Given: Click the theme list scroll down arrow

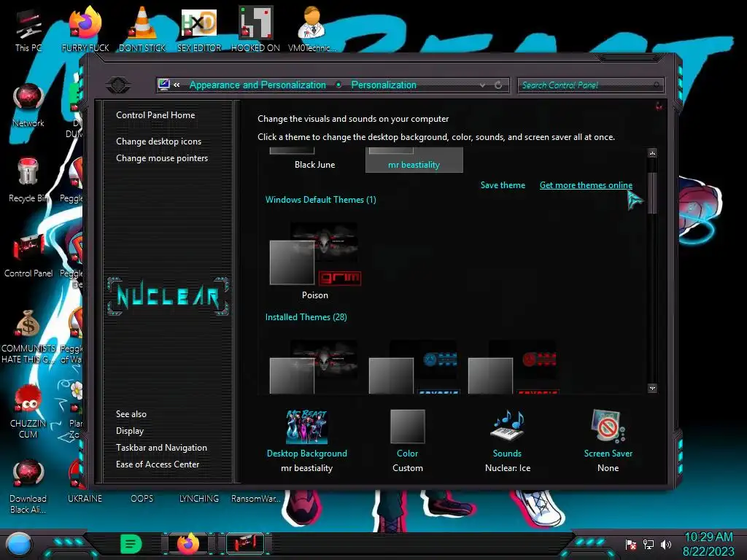Looking at the screenshot, I should (652, 388).
